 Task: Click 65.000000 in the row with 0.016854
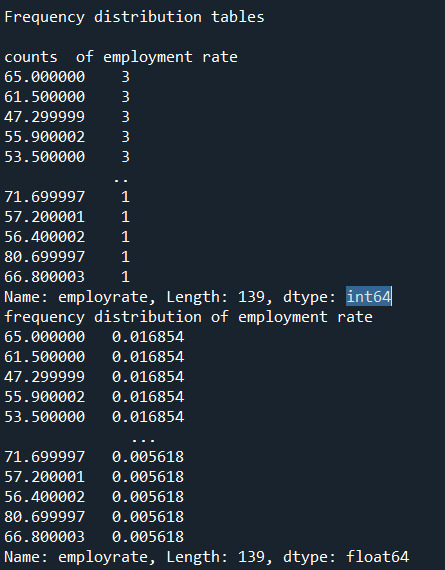tap(44, 337)
